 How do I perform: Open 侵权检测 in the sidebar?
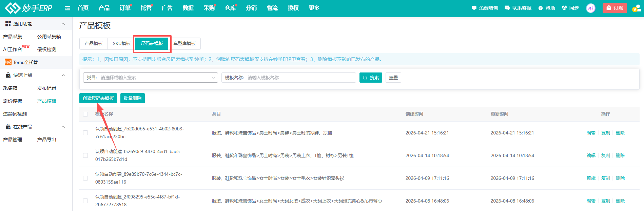click(47, 49)
